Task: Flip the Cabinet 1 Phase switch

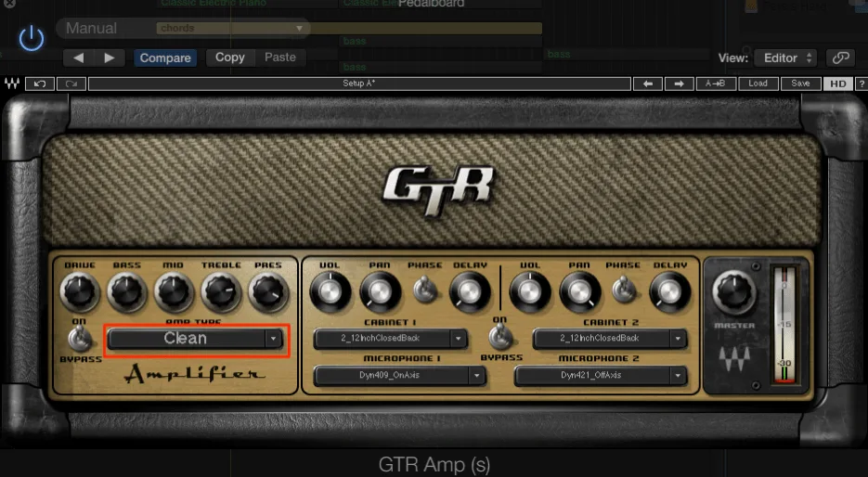Action: tap(425, 290)
